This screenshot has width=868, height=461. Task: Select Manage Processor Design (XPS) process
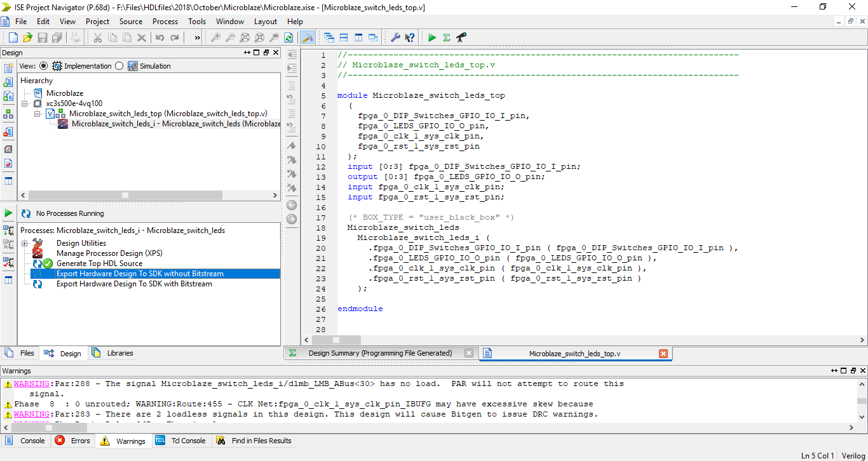[x=109, y=253]
